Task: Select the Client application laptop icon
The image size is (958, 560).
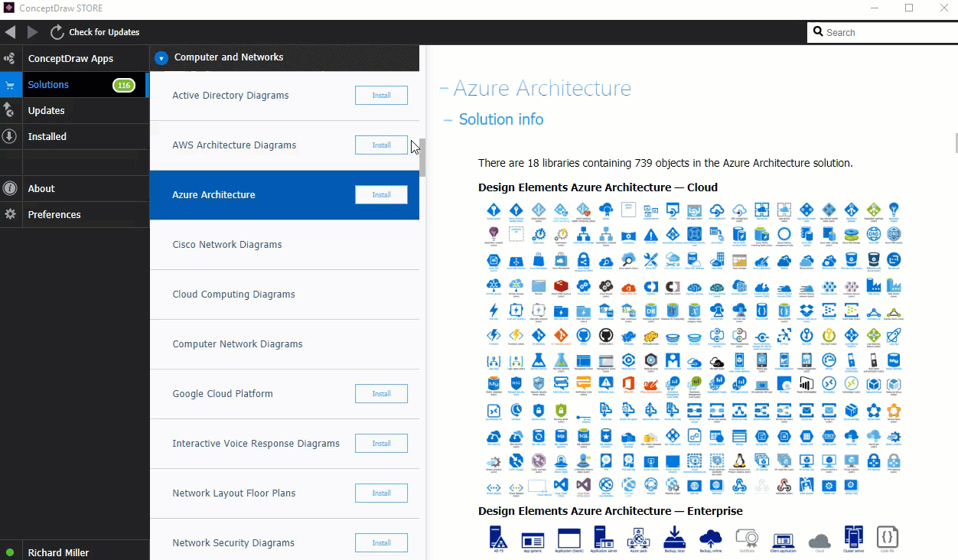Action: click(x=783, y=542)
